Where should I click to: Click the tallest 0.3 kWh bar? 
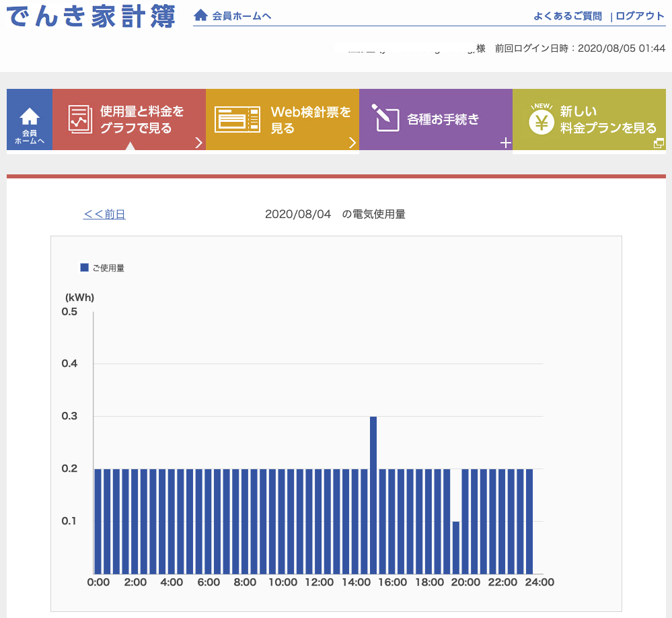click(x=373, y=495)
